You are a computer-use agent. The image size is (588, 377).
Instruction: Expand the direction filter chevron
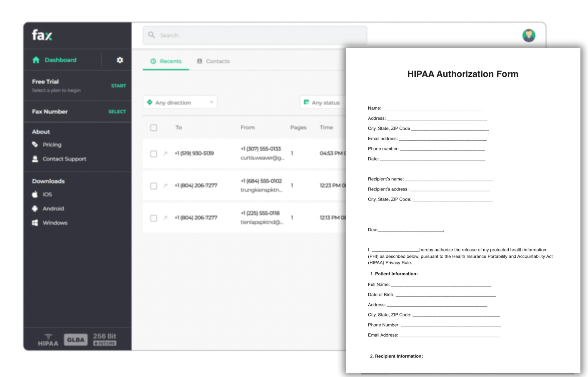tap(211, 102)
